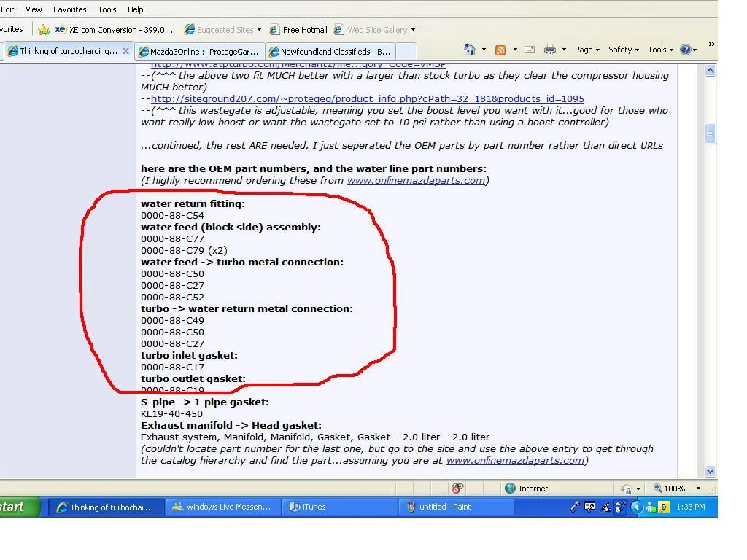This screenshot has height=560, width=747.
Task: Click the Print icon
Action: (549, 50)
